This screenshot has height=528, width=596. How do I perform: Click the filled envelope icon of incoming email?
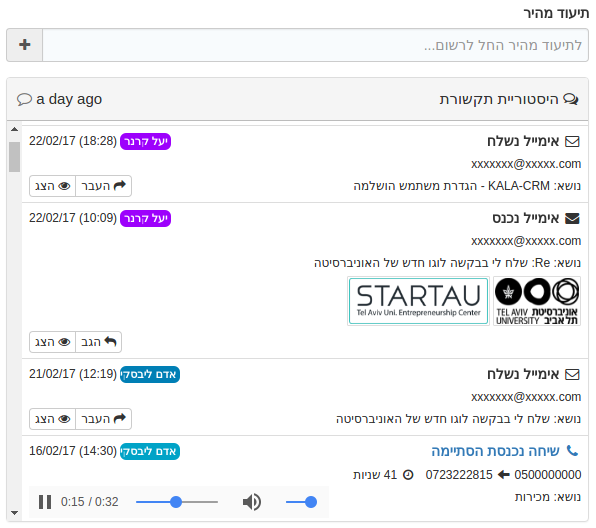click(x=572, y=219)
